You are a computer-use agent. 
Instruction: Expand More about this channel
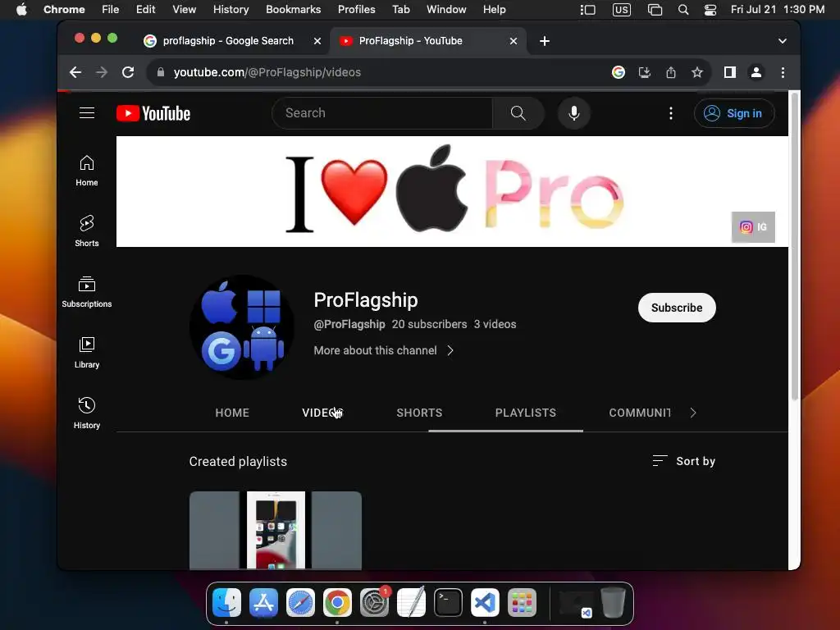pyautogui.click(x=384, y=350)
